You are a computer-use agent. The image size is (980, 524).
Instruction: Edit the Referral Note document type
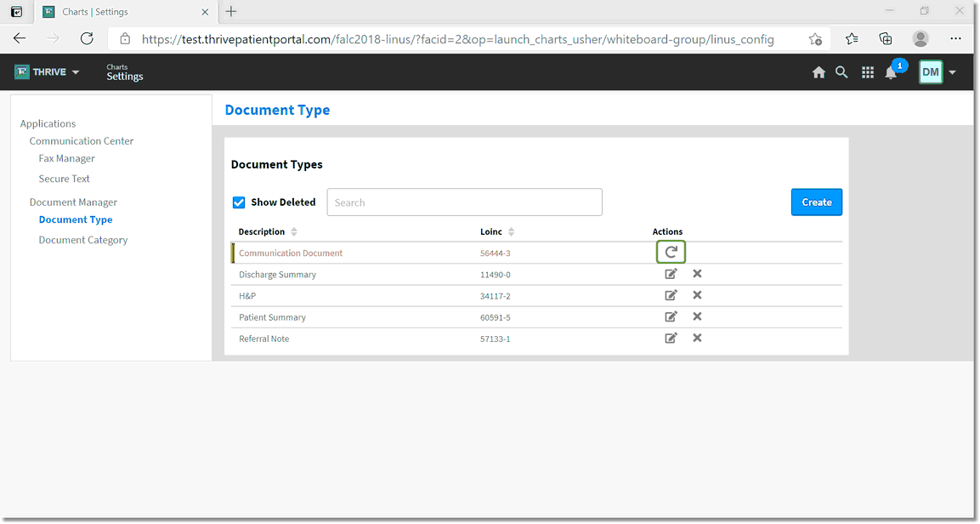coord(671,338)
